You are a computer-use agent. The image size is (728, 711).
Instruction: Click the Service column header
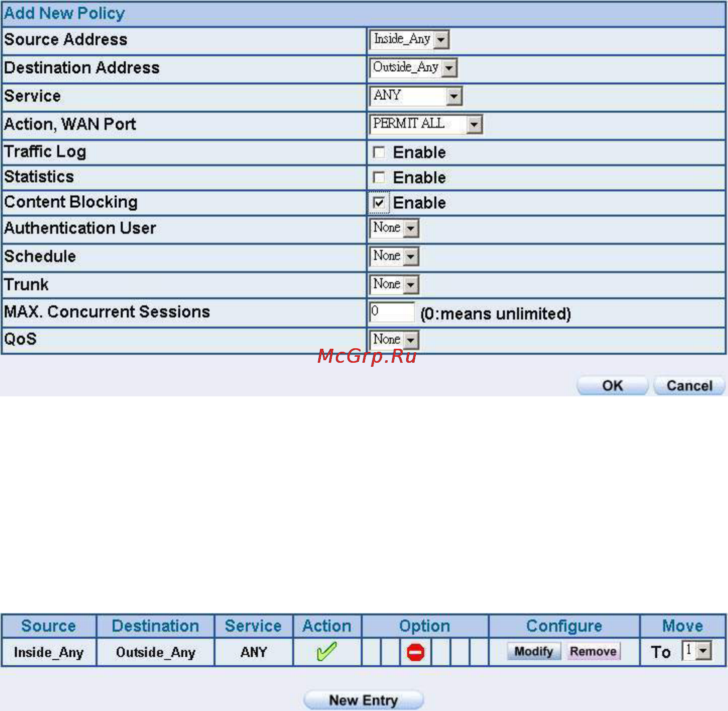(x=253, y=626)
